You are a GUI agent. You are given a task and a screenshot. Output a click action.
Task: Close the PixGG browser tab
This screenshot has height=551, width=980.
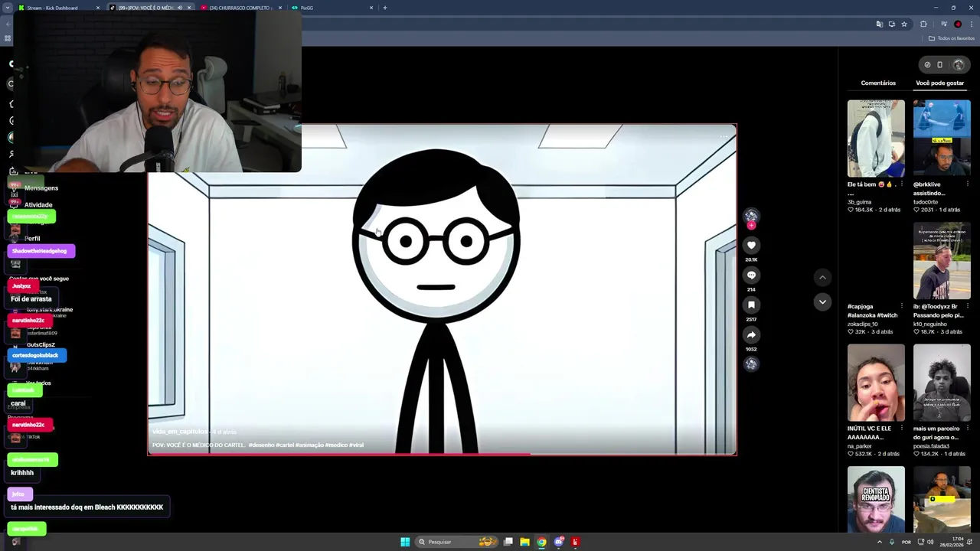click(371, 8)
